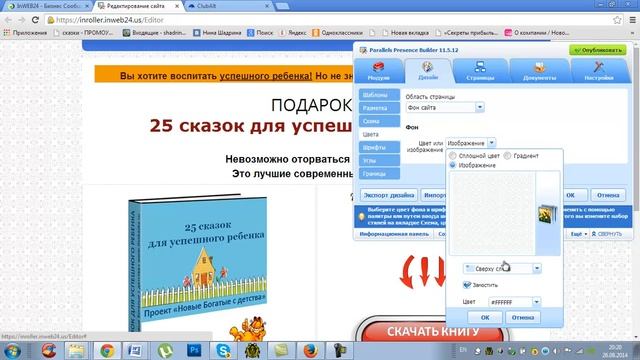The height and width of the screenshot is (360, 640).
Task: Open Windows Explorer from the taskbar
Action: pos(76,351)
